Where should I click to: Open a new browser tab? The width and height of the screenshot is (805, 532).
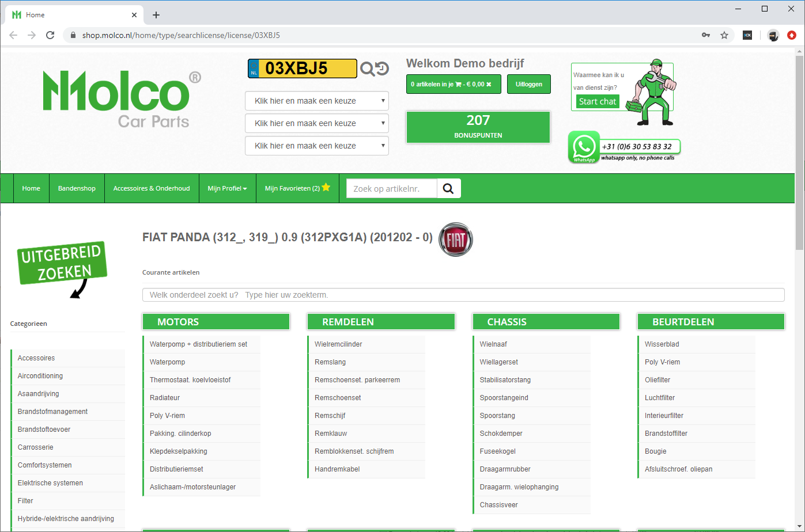156,15
